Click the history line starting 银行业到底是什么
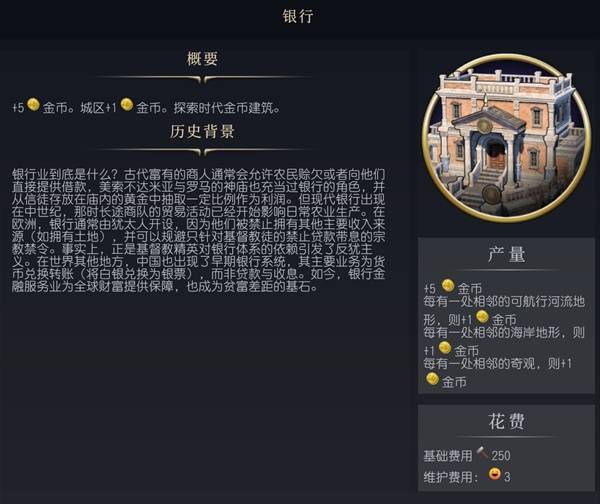This screenshot has width=600, height=504. pyautogui.click(x=198, y=175)
